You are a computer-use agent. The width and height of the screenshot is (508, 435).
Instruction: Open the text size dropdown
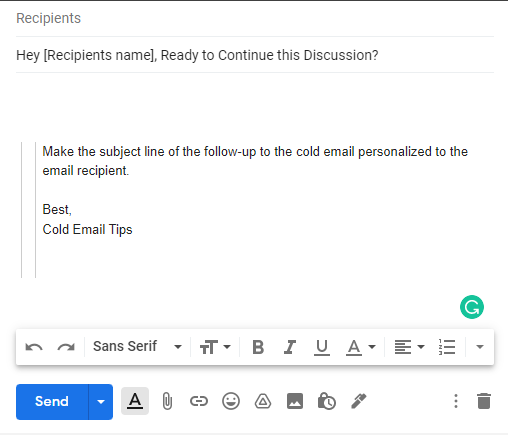(215, 347)
